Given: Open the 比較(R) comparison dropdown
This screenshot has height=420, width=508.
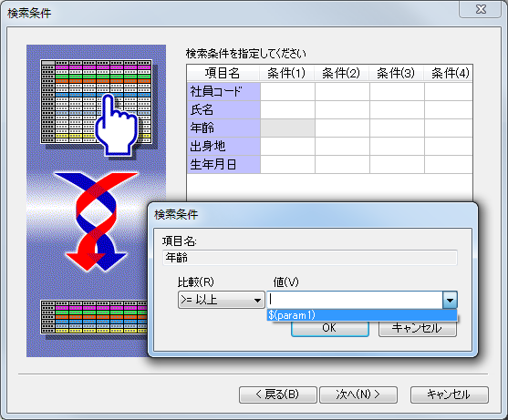Looking at the screenshot, I should (x=222, y=300).
